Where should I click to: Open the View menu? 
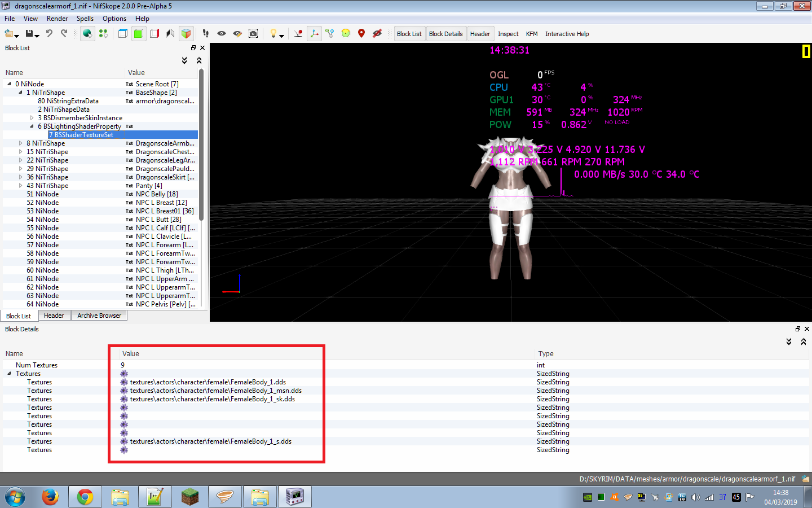(x=30, y=19)
